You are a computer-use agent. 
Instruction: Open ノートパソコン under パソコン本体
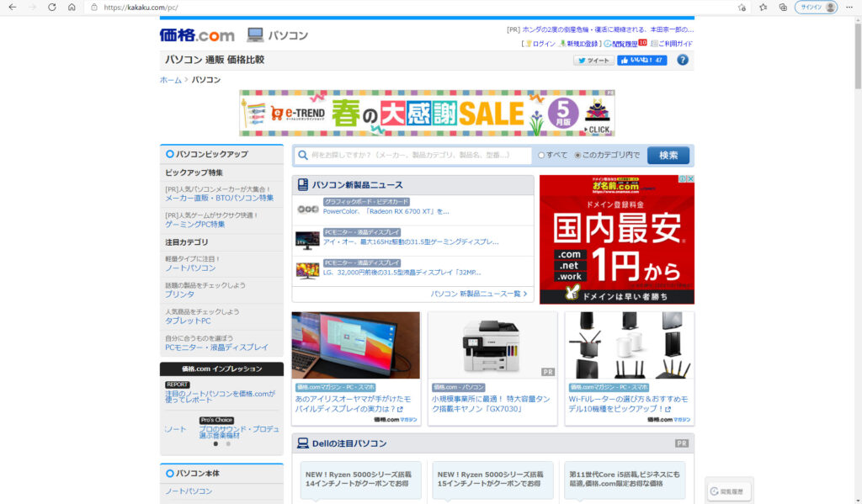point(189,491)
